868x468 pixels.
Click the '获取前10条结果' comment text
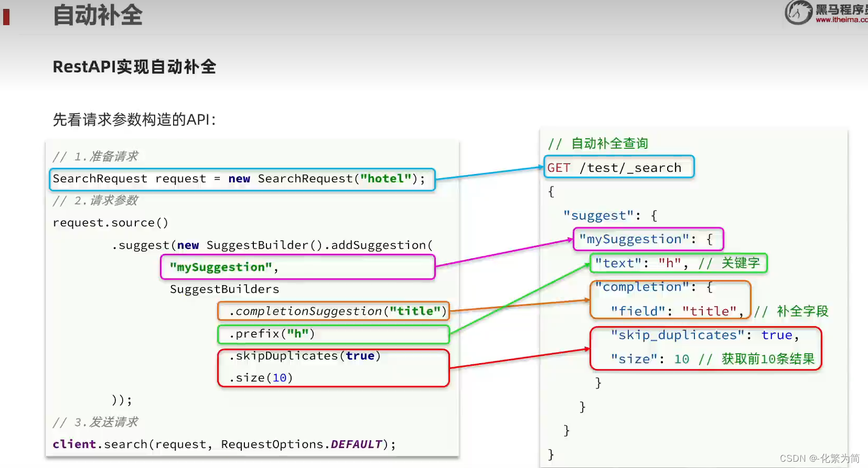coord(768,359)
